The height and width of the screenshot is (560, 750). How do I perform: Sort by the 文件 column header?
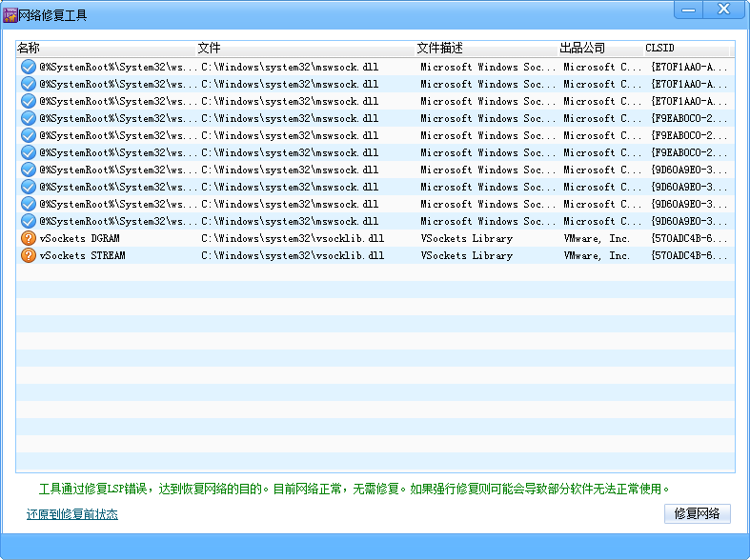coord(209,48)
